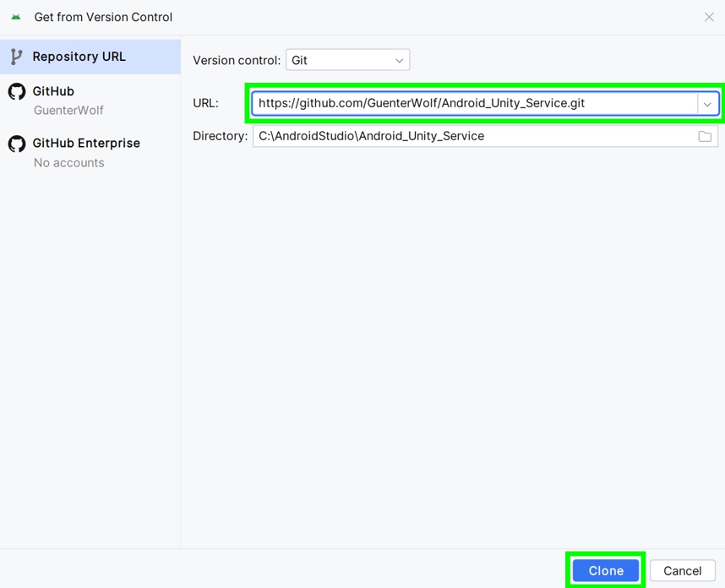This screenshot has width=725, height=588.
Task: Click the branch icon beside Repository URL
Action: tap(16, 57)
